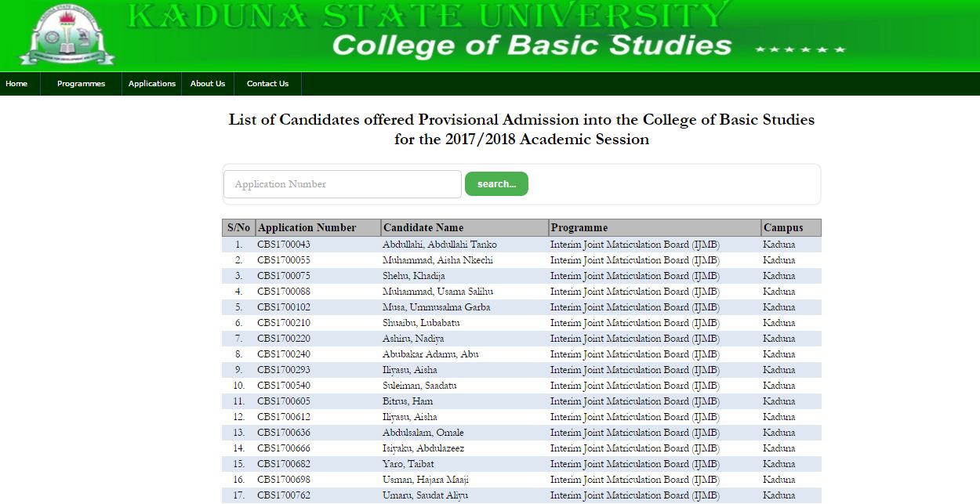Image resolution: width=980 pixels, height=504 pixels.
Task: Open the Home menu item
Action: (16, 84)
